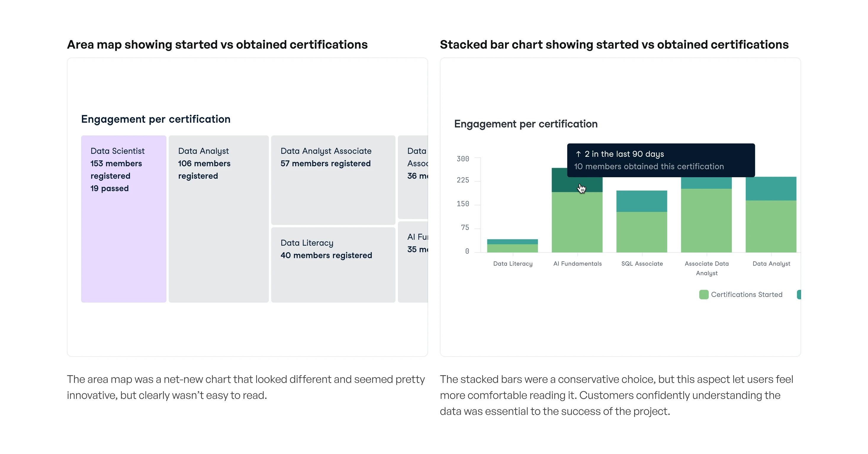Click the dark tooltip about 90 days
Screen dimensions: 868x454
tap(660, 160)
